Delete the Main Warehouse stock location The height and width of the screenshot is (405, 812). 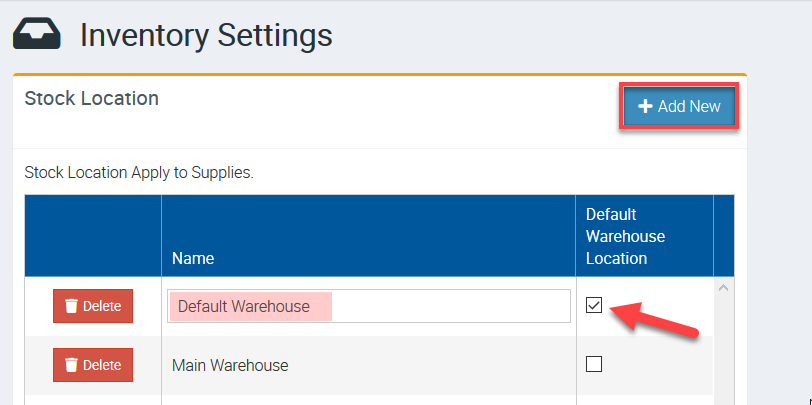coord(93,365)
